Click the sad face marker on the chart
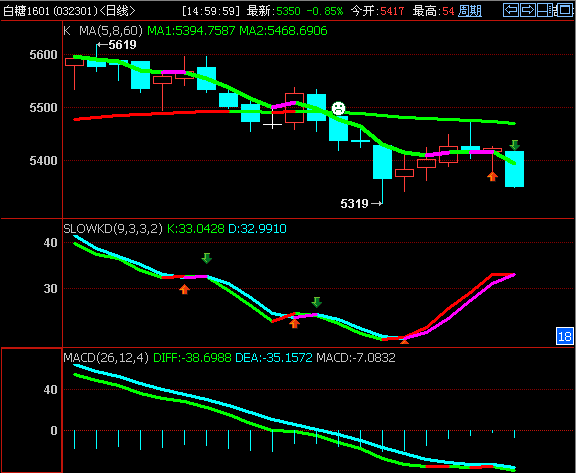 click(338, 109)
